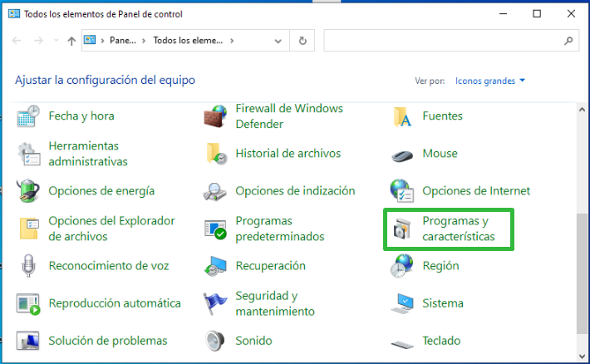This screenshot has height=364, width=590.
Task: Refresh the Control Panel view
Action: coord(302,41)
